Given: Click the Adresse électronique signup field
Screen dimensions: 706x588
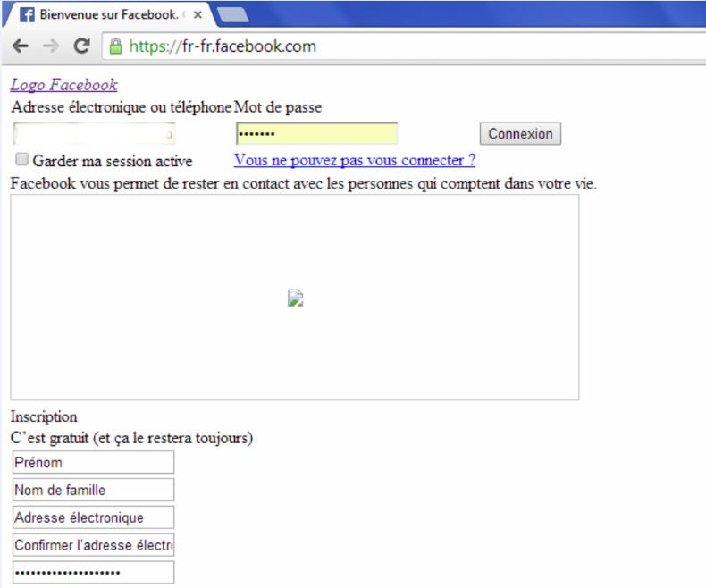Looking at the screenshot, I should (x=93, y=517).
